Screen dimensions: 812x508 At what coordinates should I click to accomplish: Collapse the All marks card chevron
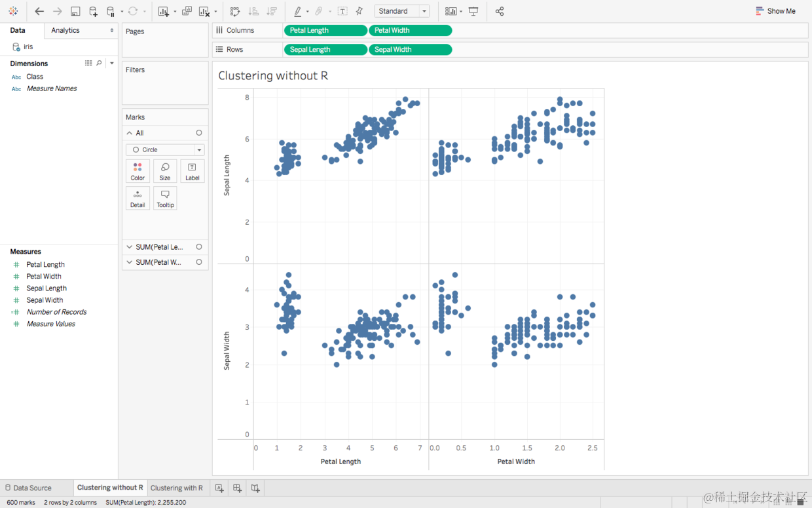(130, 133)
